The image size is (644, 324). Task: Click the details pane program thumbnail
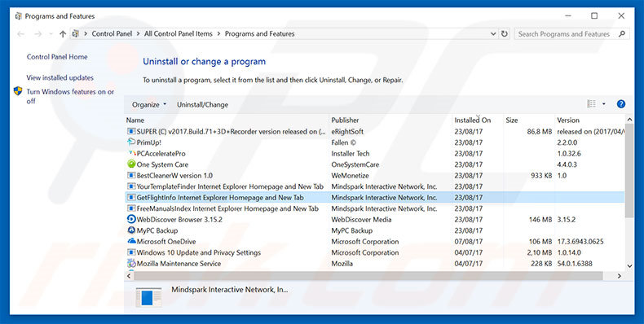(148, 298)
